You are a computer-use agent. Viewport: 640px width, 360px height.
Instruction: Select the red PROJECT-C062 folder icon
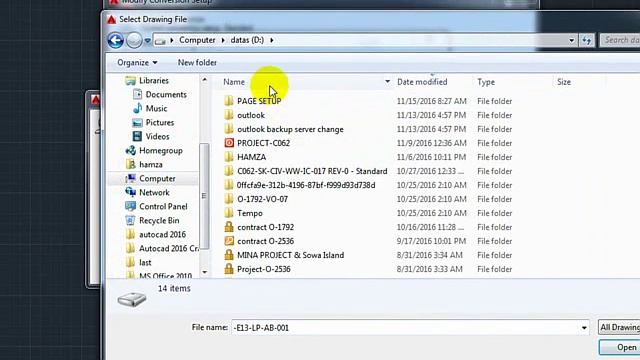(x=229, y=143)
